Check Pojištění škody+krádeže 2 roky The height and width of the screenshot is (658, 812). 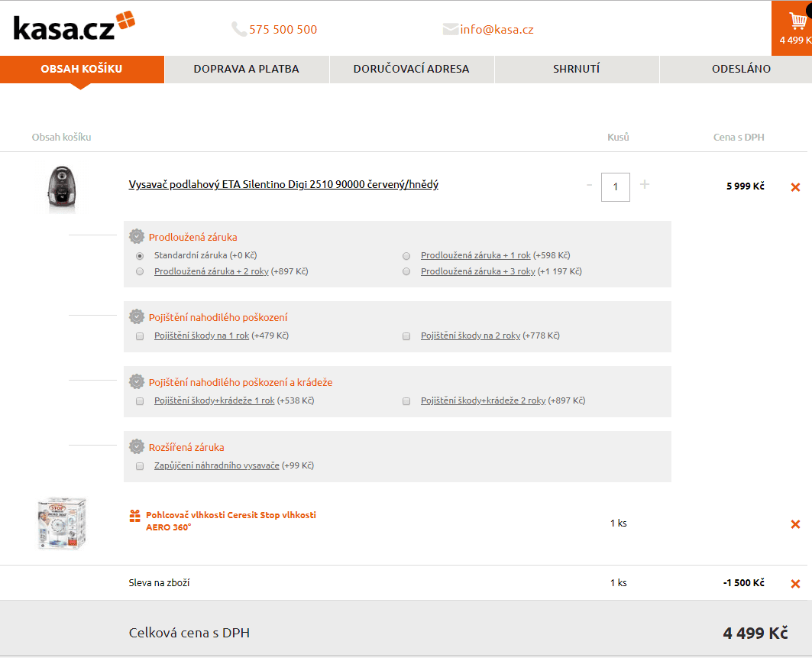406,401
